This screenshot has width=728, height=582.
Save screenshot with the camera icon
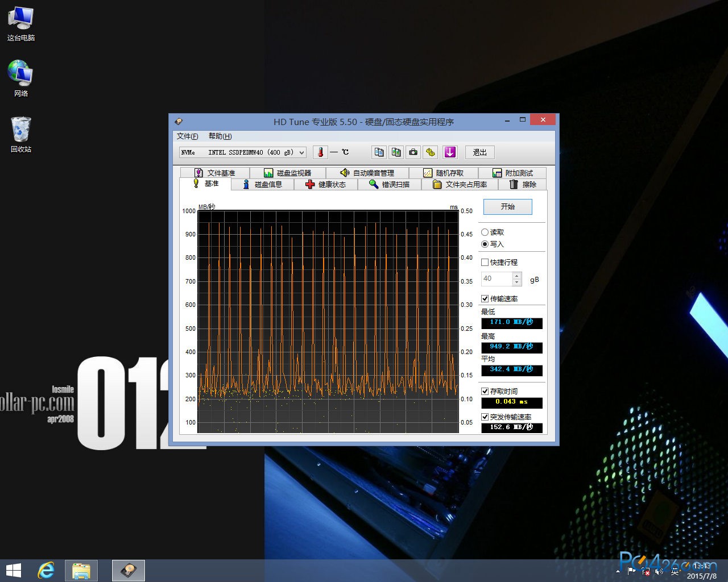(413, 152)
